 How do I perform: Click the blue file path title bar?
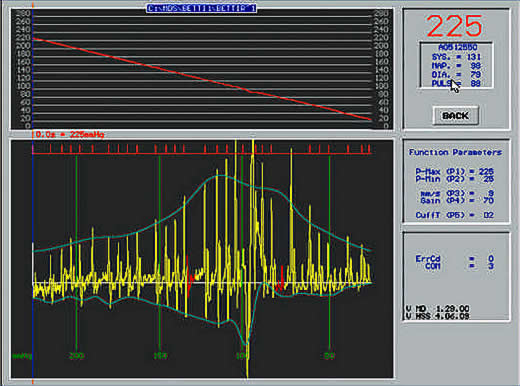(201, 8)
